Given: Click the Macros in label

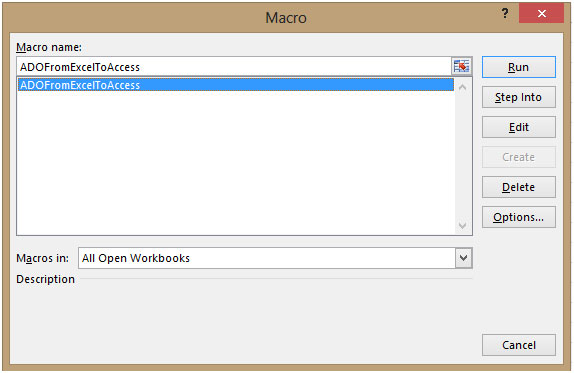Looking at the screenshot, I should click(x=42, y=258).
